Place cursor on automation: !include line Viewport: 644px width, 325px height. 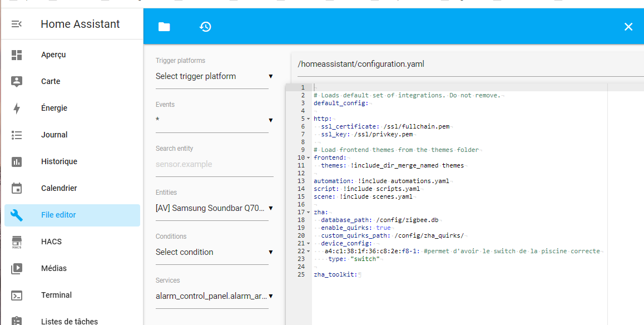(x=383, y=181)
